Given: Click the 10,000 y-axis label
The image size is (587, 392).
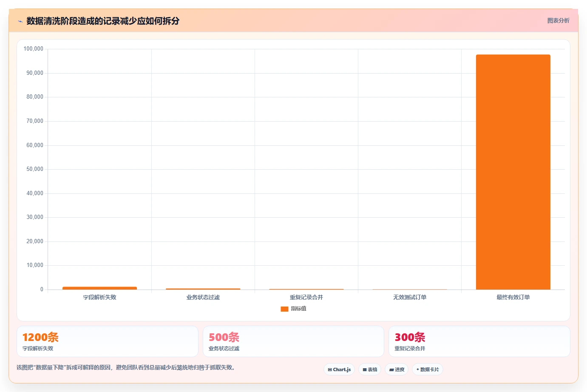Looking at the screenshot, I should click(35, 265).
